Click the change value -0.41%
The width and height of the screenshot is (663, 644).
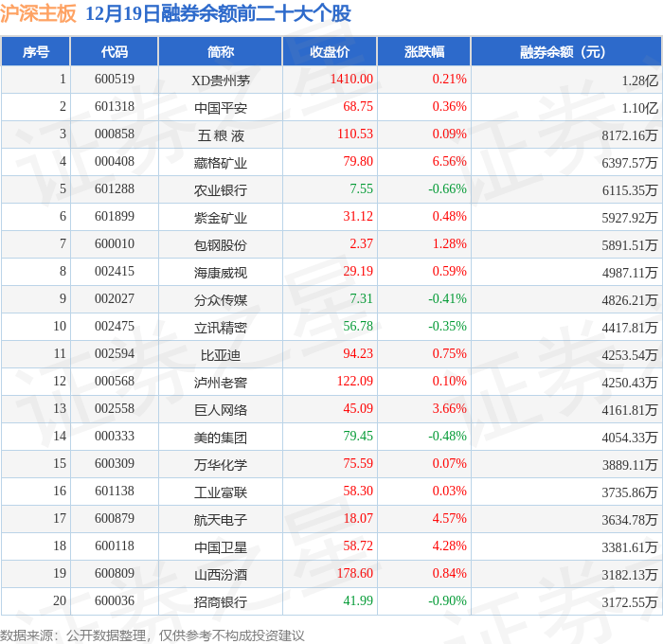(447, 299)
